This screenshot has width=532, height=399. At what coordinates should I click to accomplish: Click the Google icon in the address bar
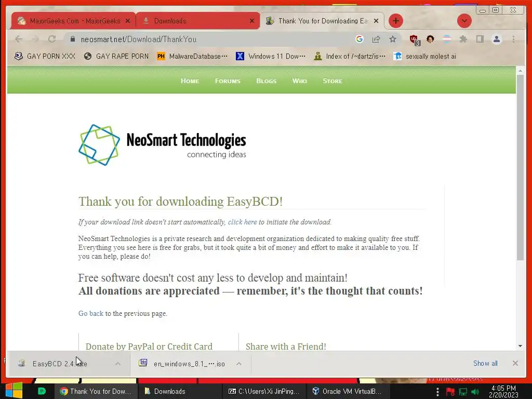tap(360, 39)
